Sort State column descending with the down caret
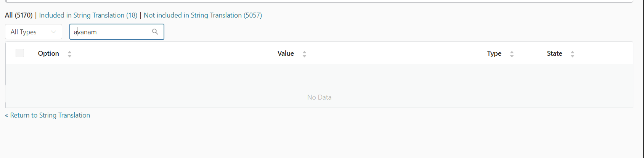Image resolution: width=644 pixels, height=158 pixels. click(572, 56)
